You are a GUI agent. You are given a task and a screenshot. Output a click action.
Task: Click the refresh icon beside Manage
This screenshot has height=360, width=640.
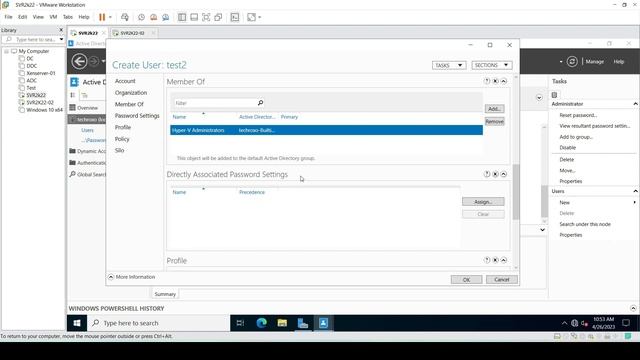572,62
